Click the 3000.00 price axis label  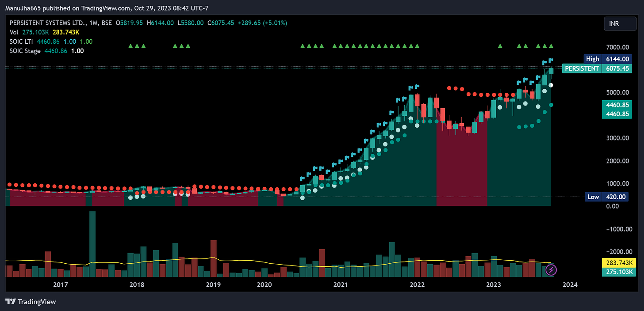pos(617,138)
